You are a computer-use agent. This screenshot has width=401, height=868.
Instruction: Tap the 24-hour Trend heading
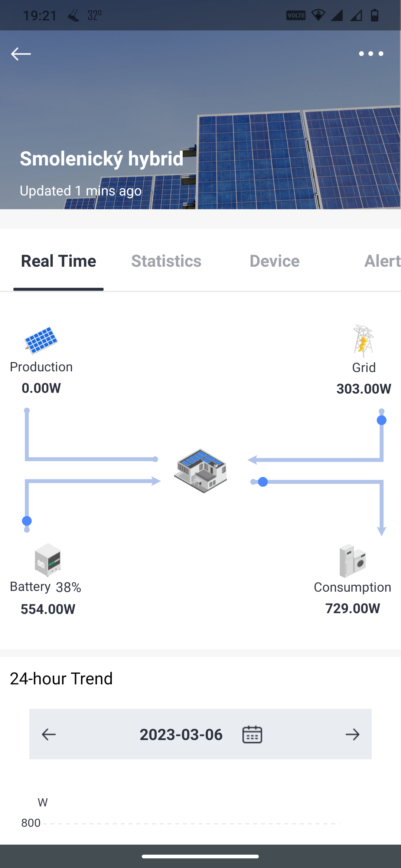click(61, 678)
